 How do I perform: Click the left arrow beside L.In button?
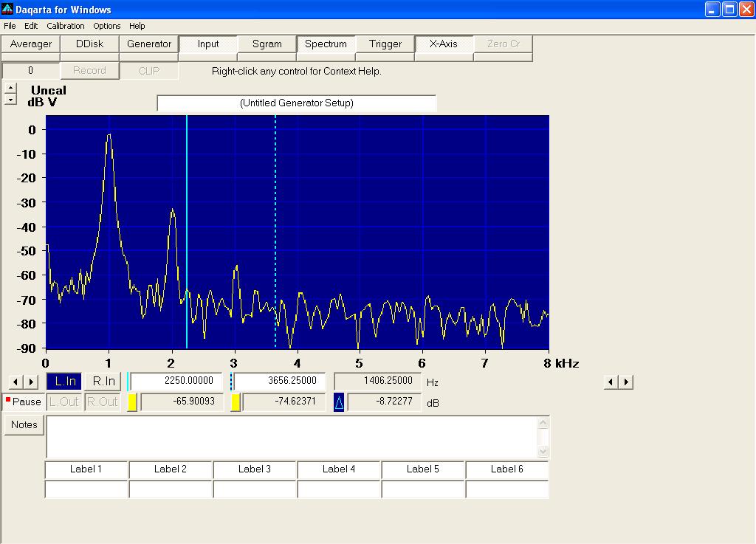pos(16,382)
